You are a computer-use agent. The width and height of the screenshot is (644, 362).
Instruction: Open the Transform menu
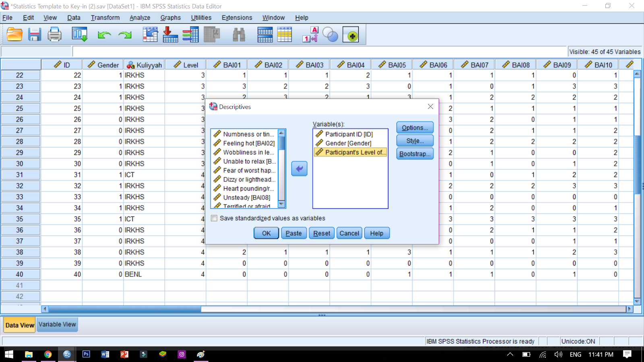(x=105, y=18)
